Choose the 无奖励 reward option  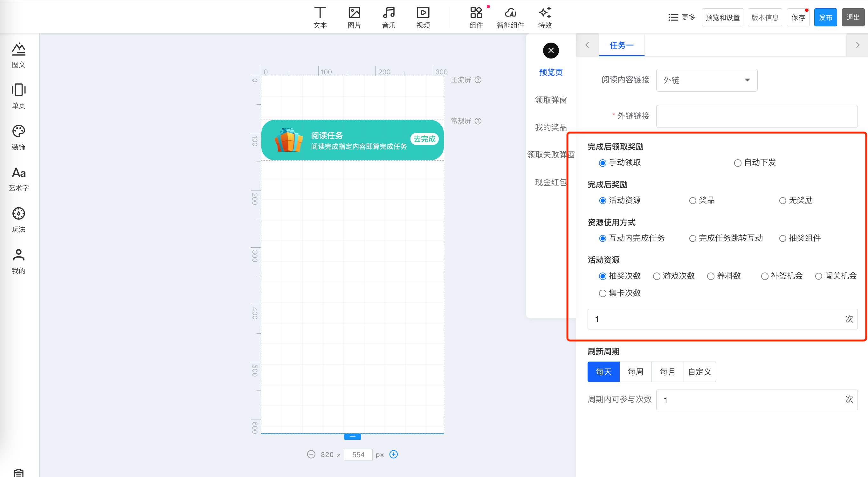coord(782,201)
